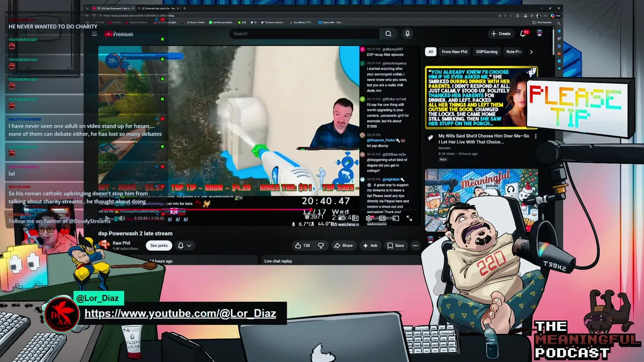
Task: Open The Meaningful podcast video thumbnail
Action: [481, 200]
